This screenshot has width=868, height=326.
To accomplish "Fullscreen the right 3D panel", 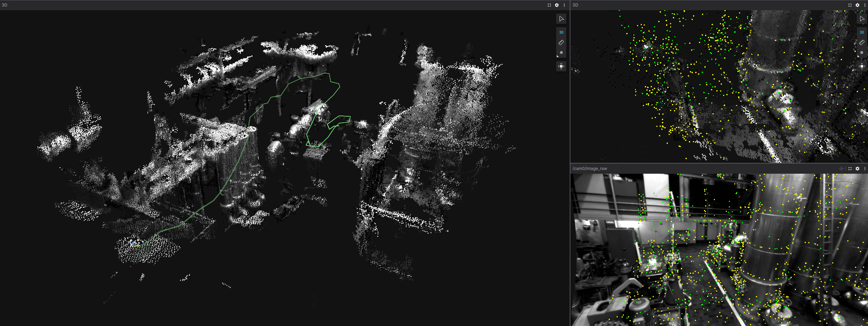I will 850,5.
